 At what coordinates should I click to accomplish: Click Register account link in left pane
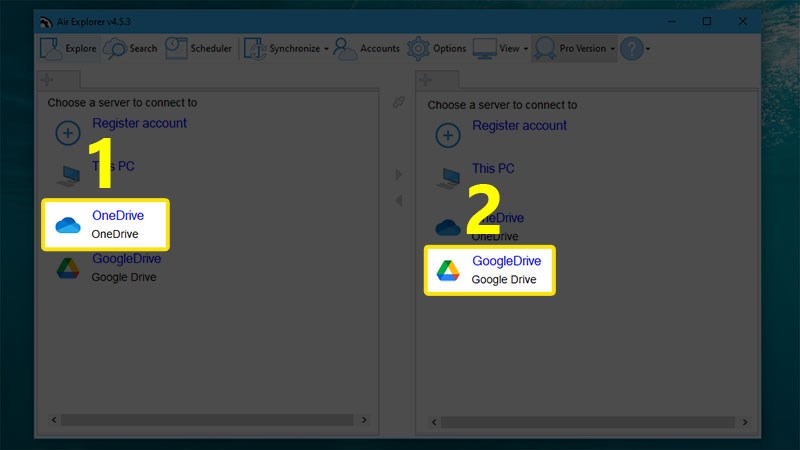pyautogui.click(x=139, y=123)
